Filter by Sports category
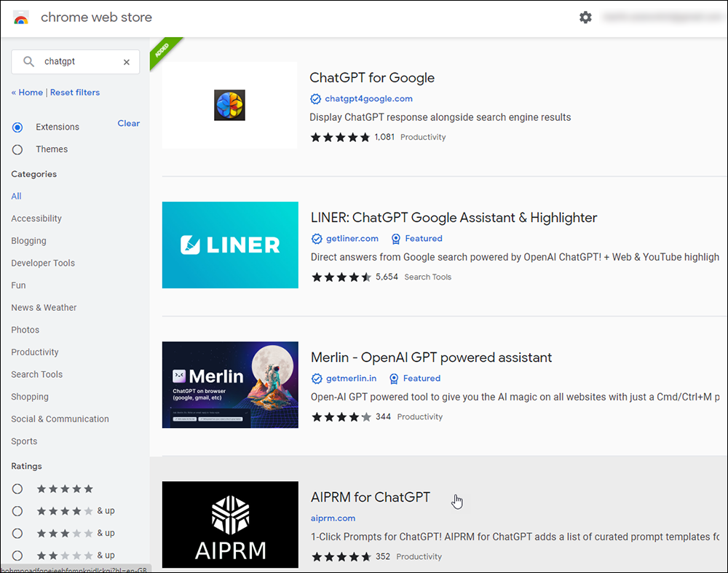The height and width of the screenshot is (573, 728). [24, 441]
